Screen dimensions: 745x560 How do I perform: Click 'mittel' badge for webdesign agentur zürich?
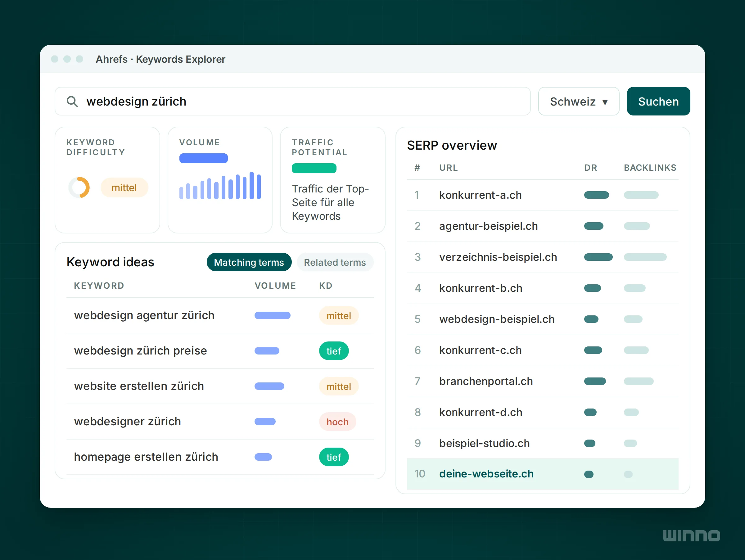pyautogui.click(x=338, y=315)
